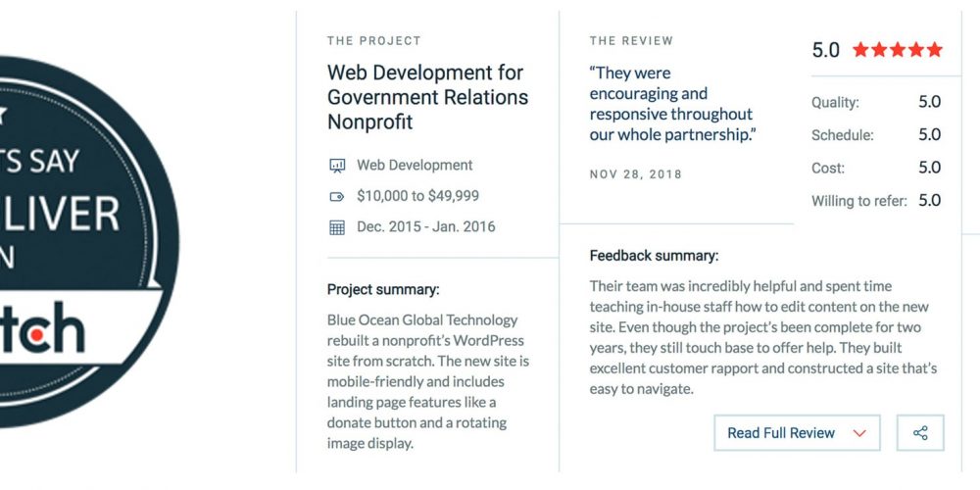Click the third red rating star

[x=898, y=49]
